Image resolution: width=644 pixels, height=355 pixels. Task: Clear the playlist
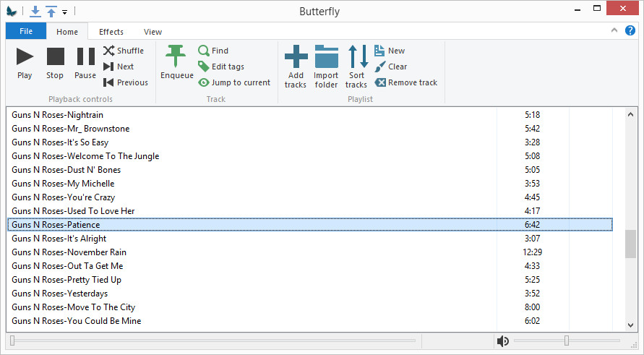tap(390, 67)
